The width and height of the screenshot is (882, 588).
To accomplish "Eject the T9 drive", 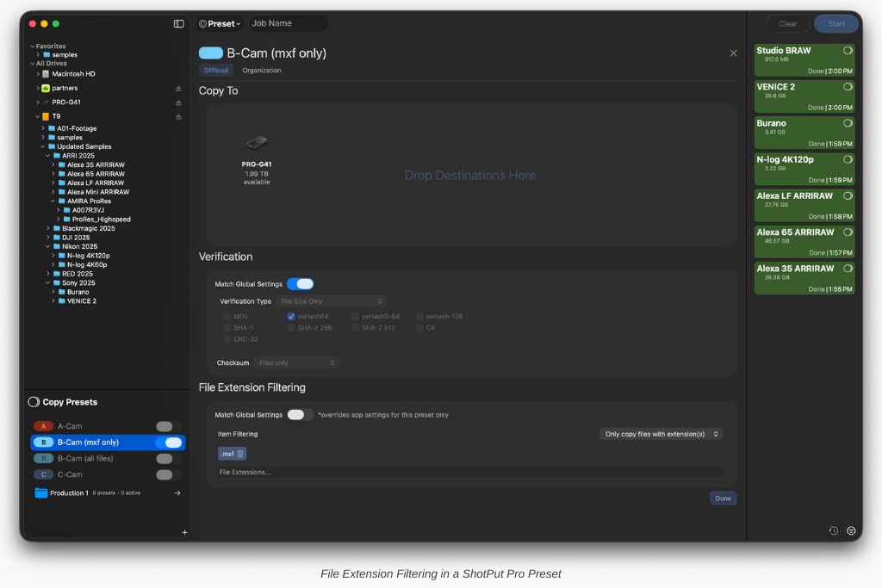I will coord(179,116).
